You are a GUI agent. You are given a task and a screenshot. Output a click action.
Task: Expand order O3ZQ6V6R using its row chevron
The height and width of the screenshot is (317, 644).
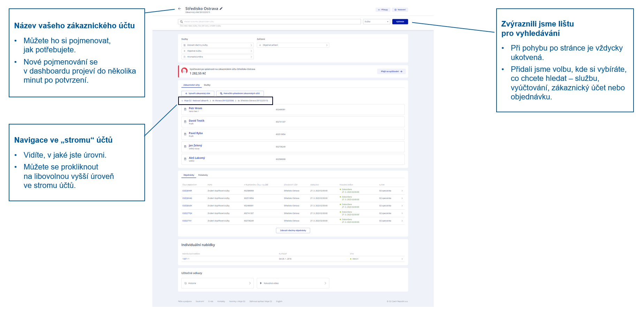coord(402,191)
